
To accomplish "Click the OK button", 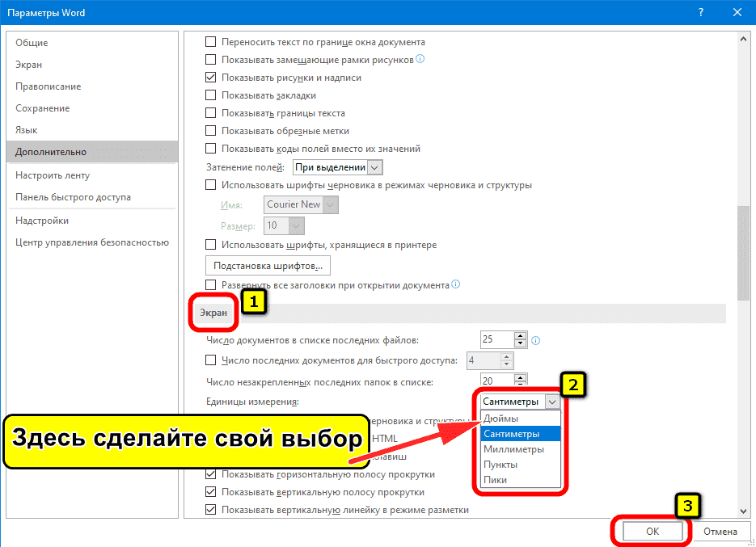I will tap(651, 532).
